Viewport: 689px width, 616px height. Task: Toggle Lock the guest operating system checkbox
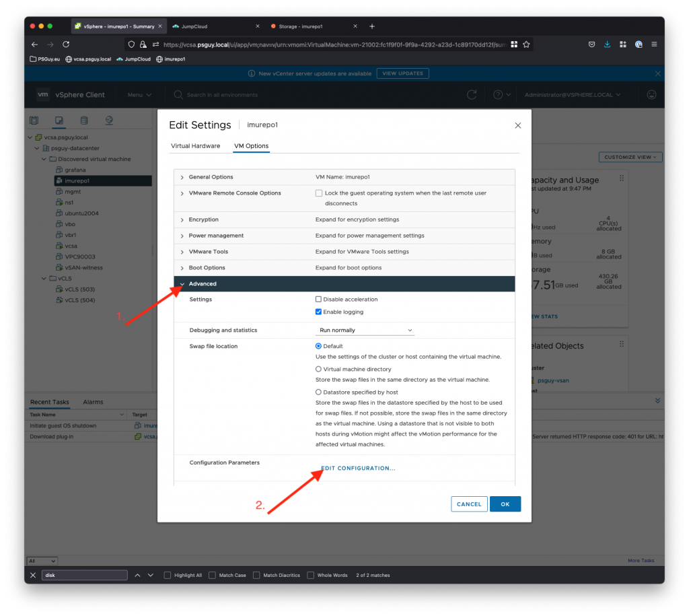coord(318,193)
